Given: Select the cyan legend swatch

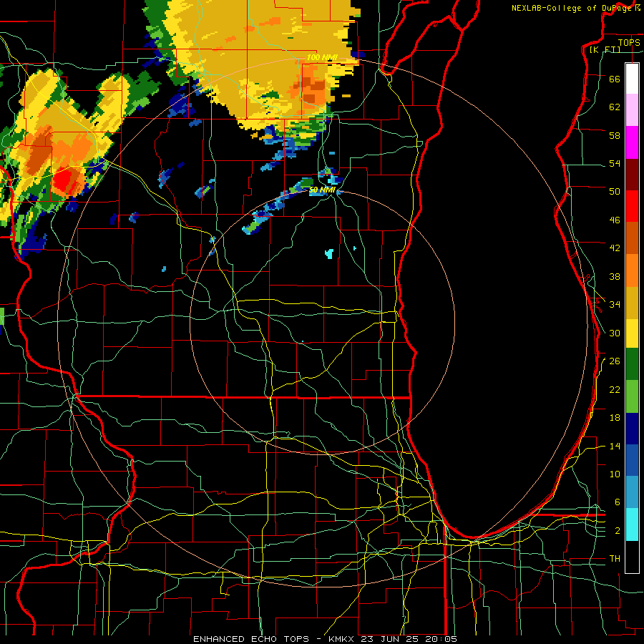Looking at the screenshot, I should [632, 525].
